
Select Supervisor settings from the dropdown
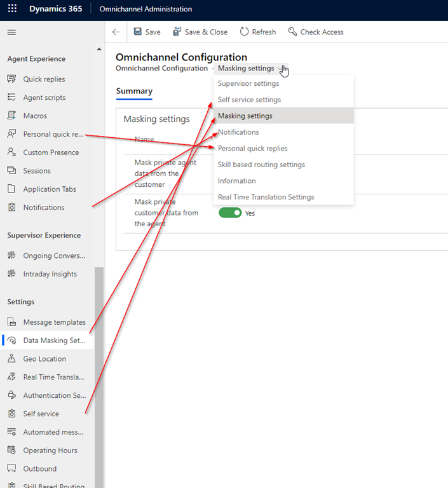click(x=283, y=83)
